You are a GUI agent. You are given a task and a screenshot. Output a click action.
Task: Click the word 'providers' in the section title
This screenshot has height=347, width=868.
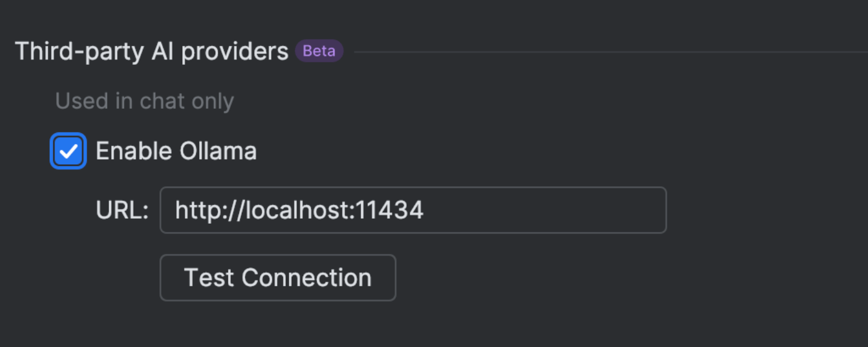[234, 52]
